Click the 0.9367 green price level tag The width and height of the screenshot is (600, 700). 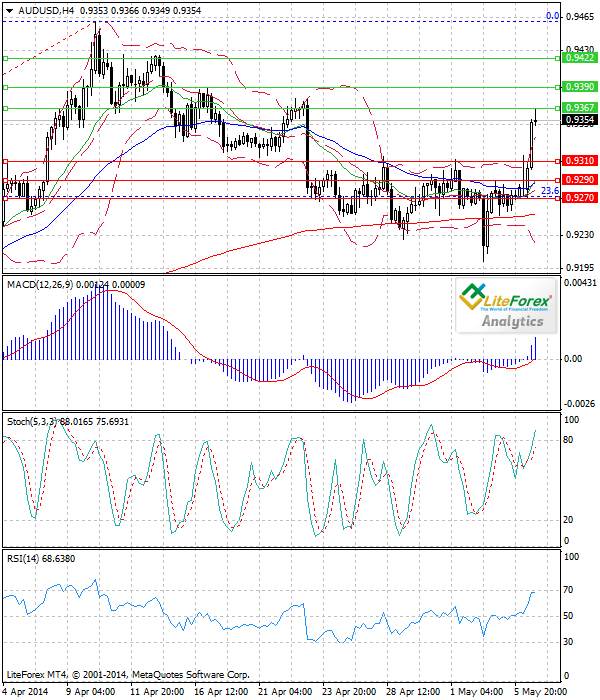coord(580,107)
